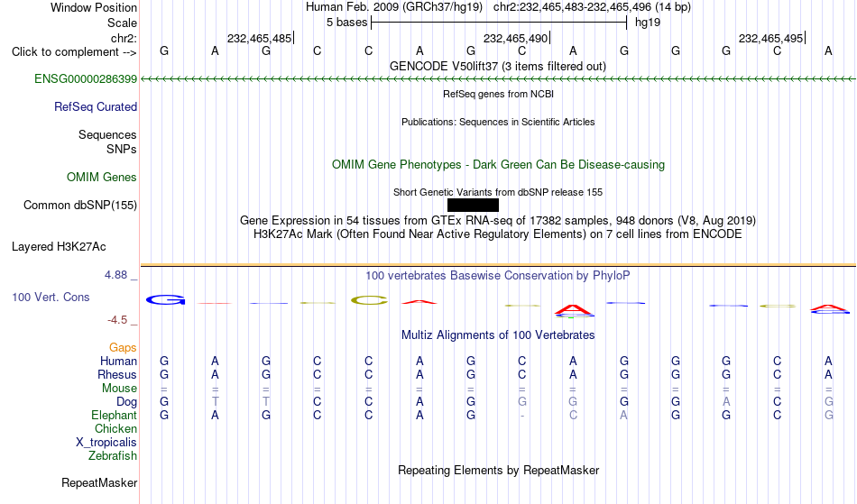The width and height of the screenshot is (857, 504).
Task: Click the Common dbSNP(155) track label
Action: pos(79,205)
